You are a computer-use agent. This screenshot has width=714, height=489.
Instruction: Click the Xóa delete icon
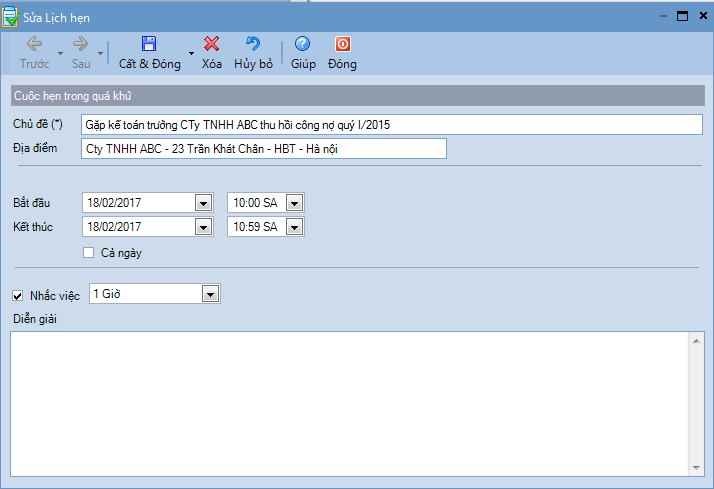(x=212, y=44)
